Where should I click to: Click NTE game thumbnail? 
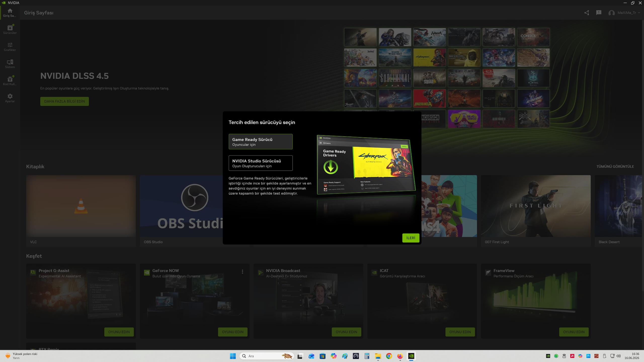[x=499, y=58]
